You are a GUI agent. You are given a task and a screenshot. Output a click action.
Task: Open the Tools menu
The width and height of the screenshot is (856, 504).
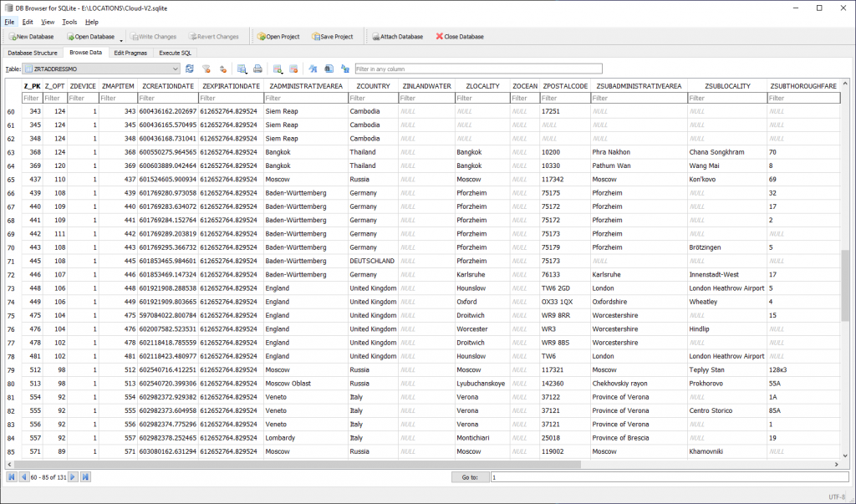tap(69, 22)
